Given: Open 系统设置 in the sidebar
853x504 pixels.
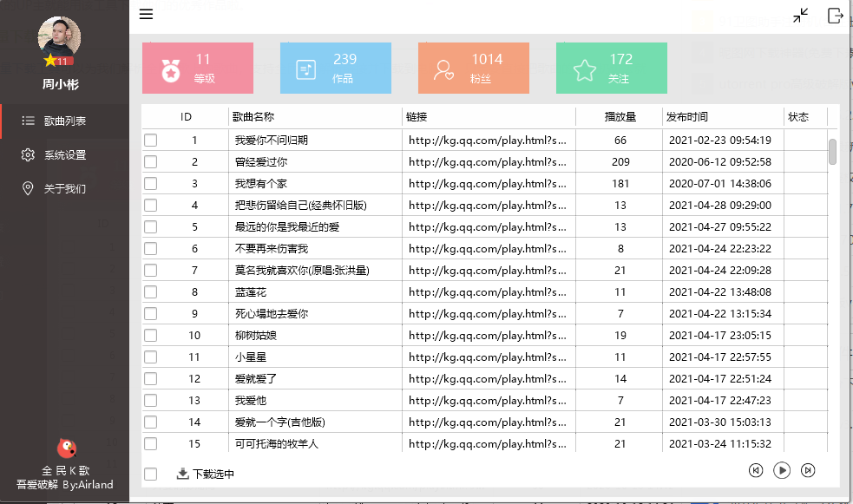Looking at the screenshot, I should pos(65,154).
